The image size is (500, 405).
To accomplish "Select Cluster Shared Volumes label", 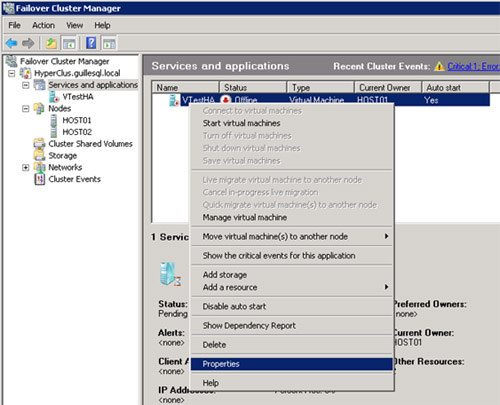I will [x=90, y=144].
